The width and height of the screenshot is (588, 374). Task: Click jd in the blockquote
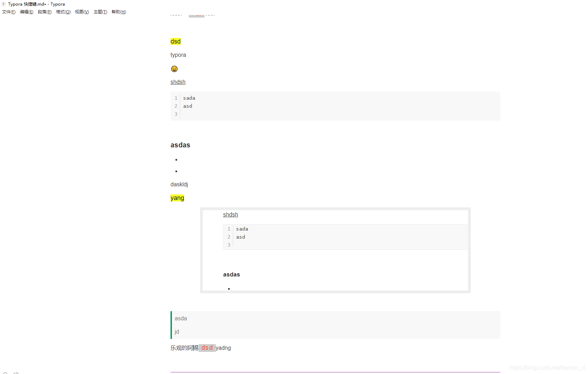[177, 332]
